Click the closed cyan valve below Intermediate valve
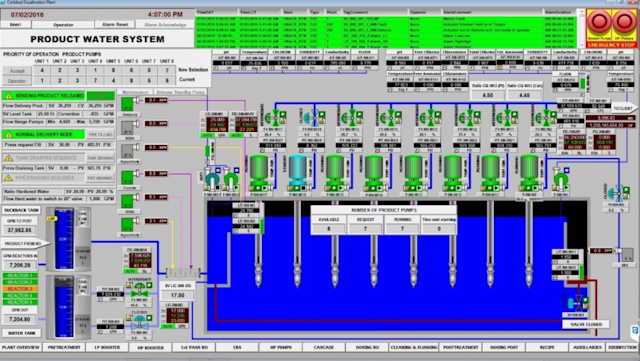The image size is (640, 361). (140, 323)
